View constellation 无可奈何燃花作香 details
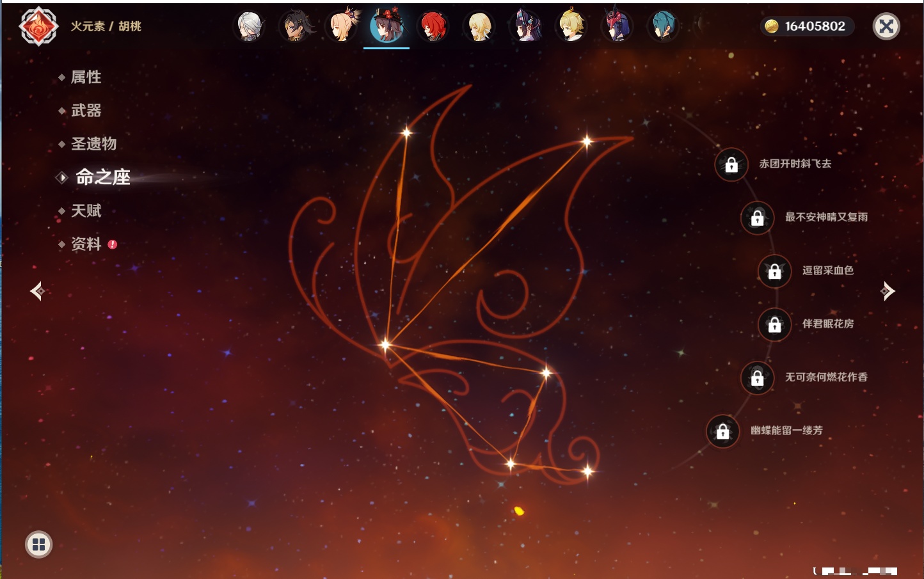The height and width of the screenshot is (579, 924). click(x=825, y=377)
